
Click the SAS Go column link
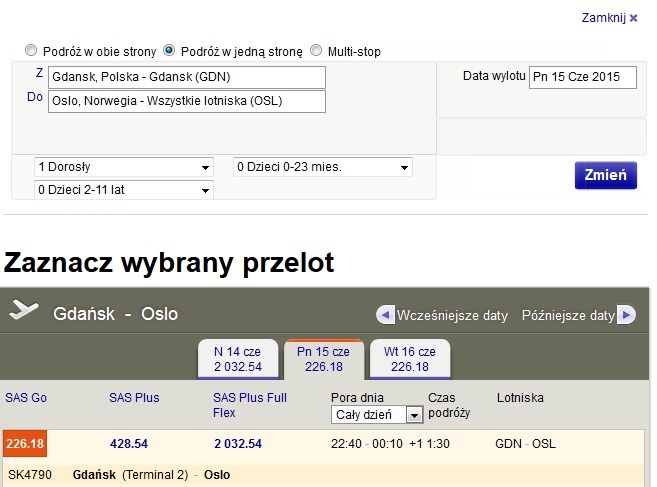[x=26, y=398]
